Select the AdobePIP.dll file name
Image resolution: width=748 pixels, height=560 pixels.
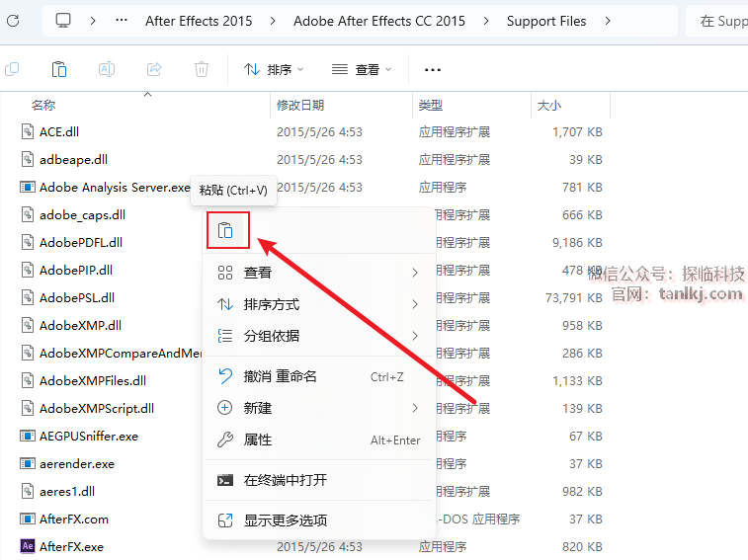point(76,270)
